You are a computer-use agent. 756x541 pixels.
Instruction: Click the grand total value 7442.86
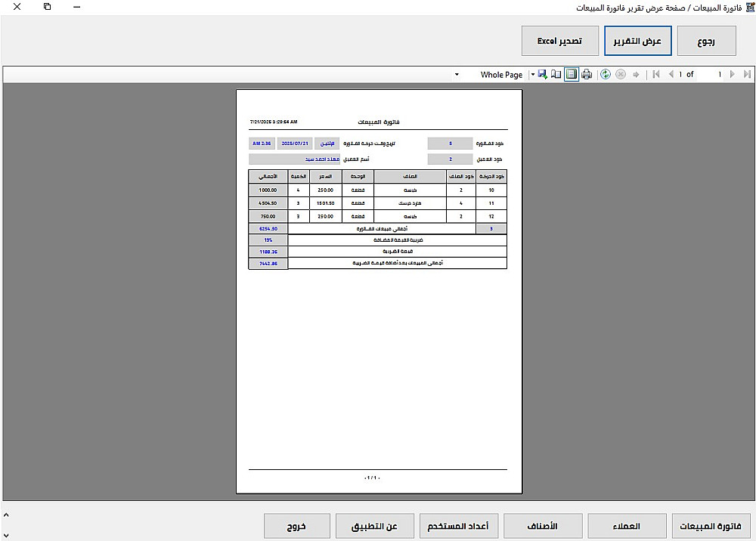(268, 264)
